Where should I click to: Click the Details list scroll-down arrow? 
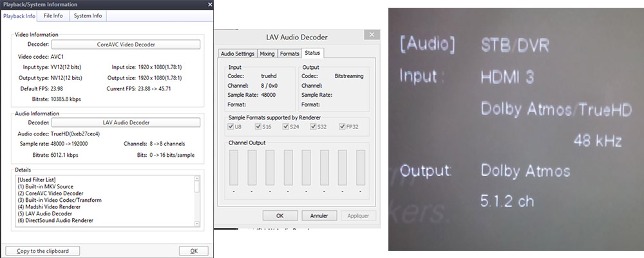196,223
